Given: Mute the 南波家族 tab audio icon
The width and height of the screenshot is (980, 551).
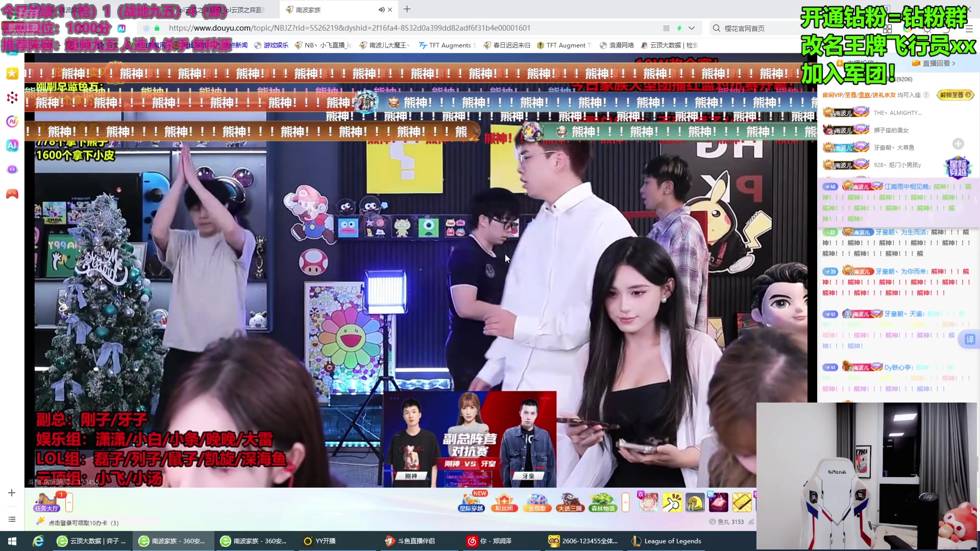Looking at the screenshot, I should [381, 10].
